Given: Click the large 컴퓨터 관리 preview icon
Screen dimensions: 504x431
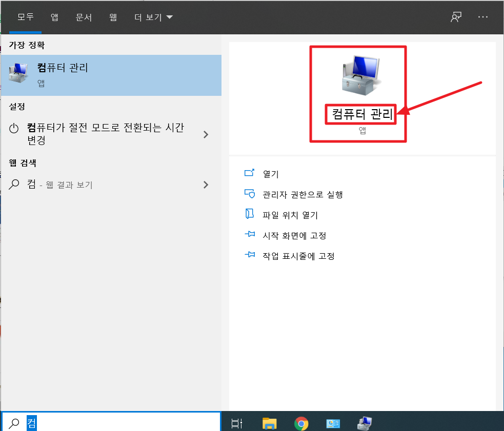Looking at the screenshot, I should pyautogui.click(x=362, y=75).
